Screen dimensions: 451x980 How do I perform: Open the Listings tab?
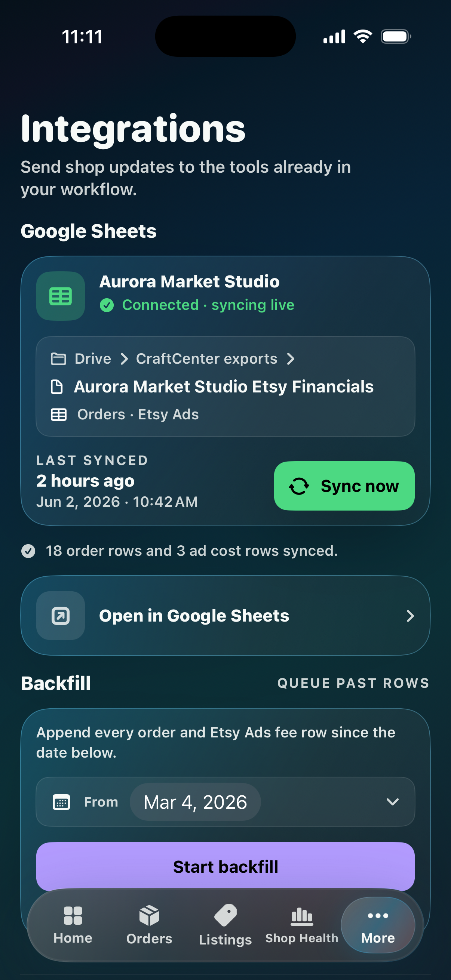(225, 925)
